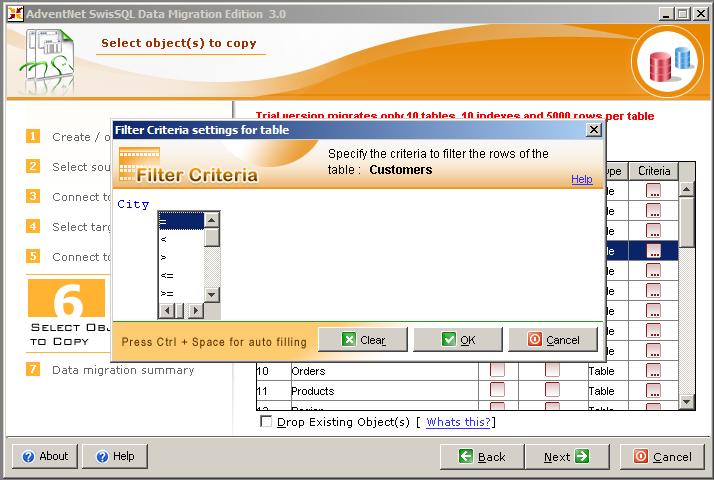Click the Clear button in filter dialog
714x480 pixels.
pos(363,340)
